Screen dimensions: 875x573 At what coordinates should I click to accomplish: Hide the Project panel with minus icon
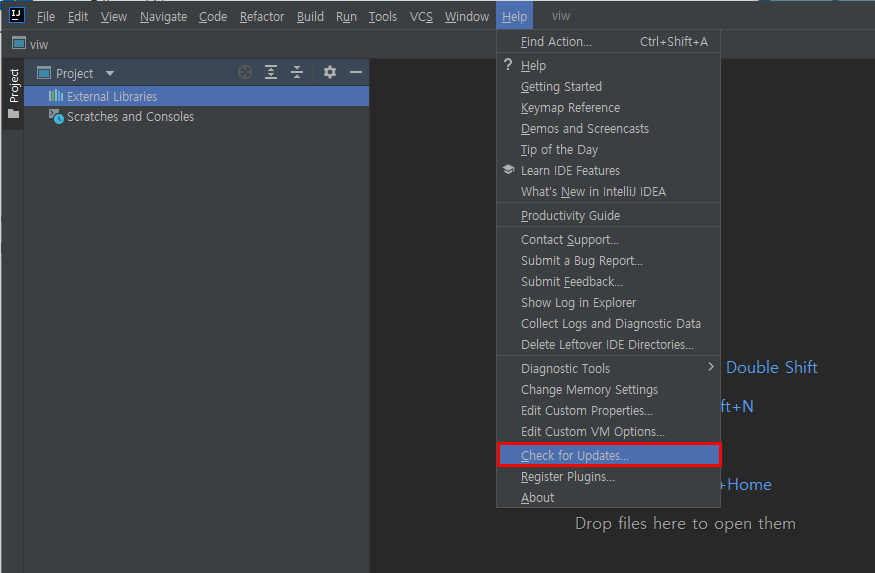pos(356,73)
